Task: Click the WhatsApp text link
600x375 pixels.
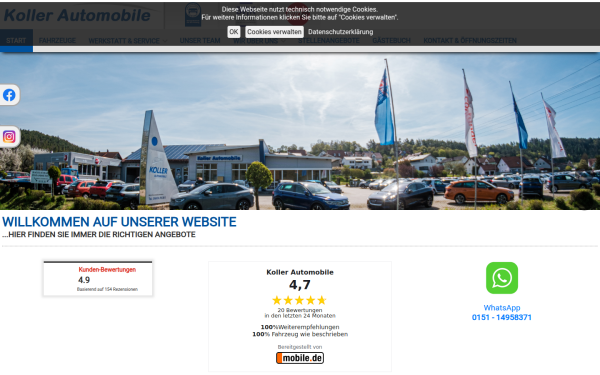Action: click(x=502, y=308)
